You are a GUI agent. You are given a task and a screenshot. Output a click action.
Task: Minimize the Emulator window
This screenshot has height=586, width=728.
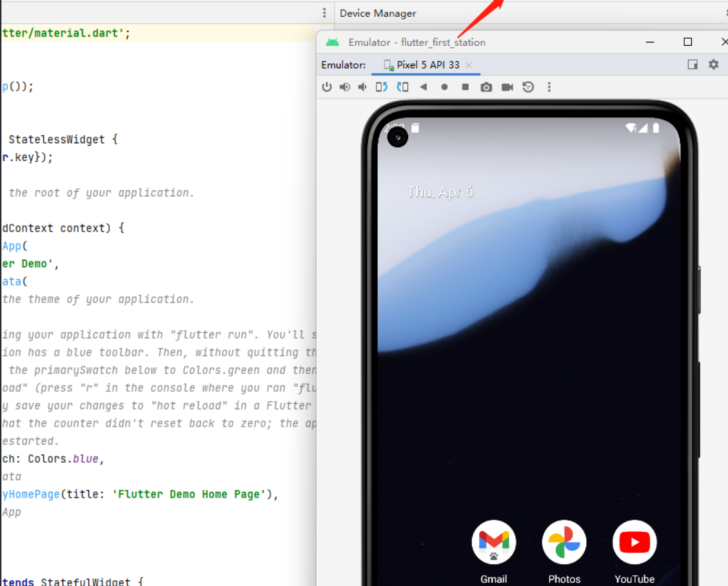[650, 42]
